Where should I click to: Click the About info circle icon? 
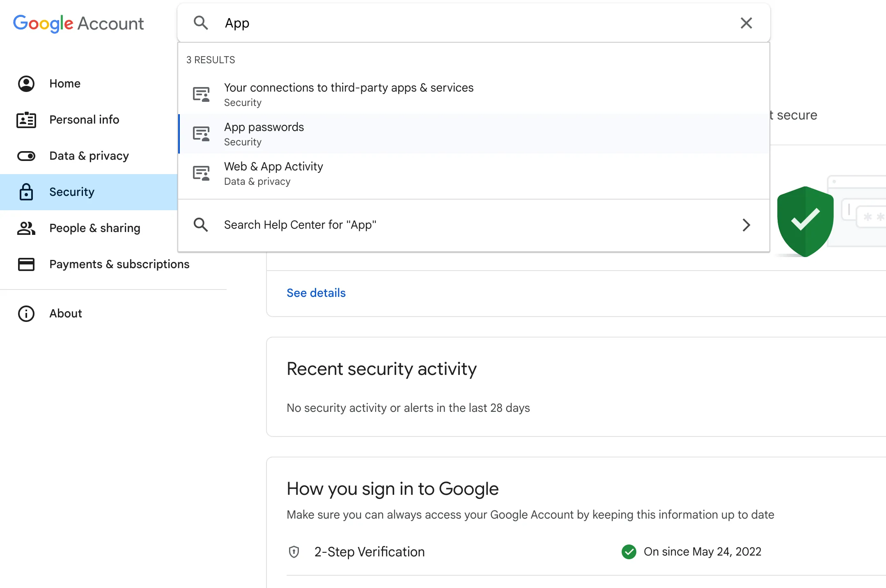coord(26,314)
